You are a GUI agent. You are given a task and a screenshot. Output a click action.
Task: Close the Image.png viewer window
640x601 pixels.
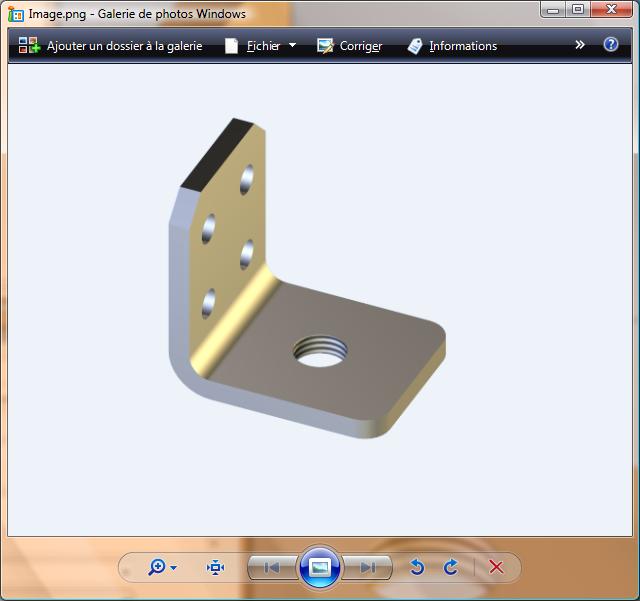tap(612, 10)
